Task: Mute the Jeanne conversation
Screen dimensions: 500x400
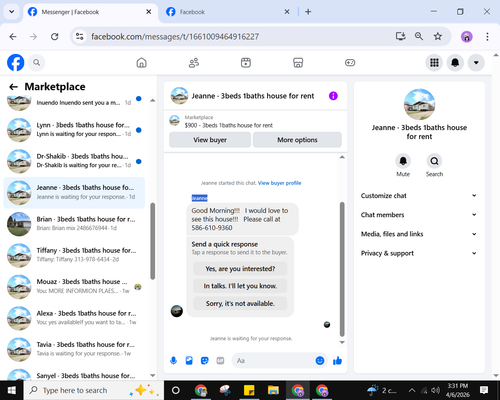Action: (x=403, y=161)
